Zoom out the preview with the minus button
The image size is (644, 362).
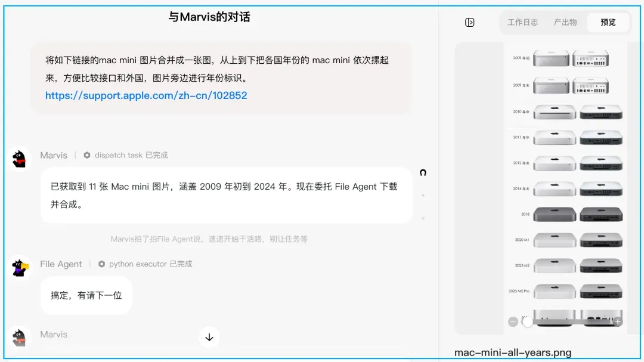coord(513,321)
